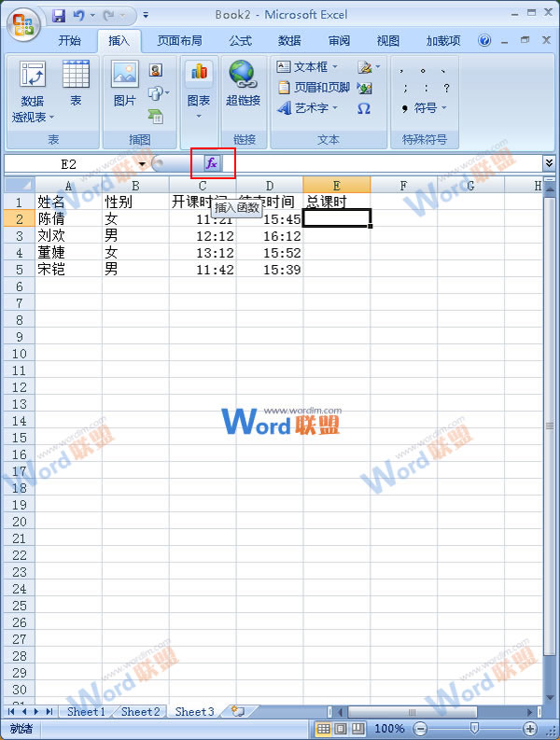The width and height of the screenshot is (560, 740).
Task: Open Excel Help question mark icon
Action: [484, 41]
